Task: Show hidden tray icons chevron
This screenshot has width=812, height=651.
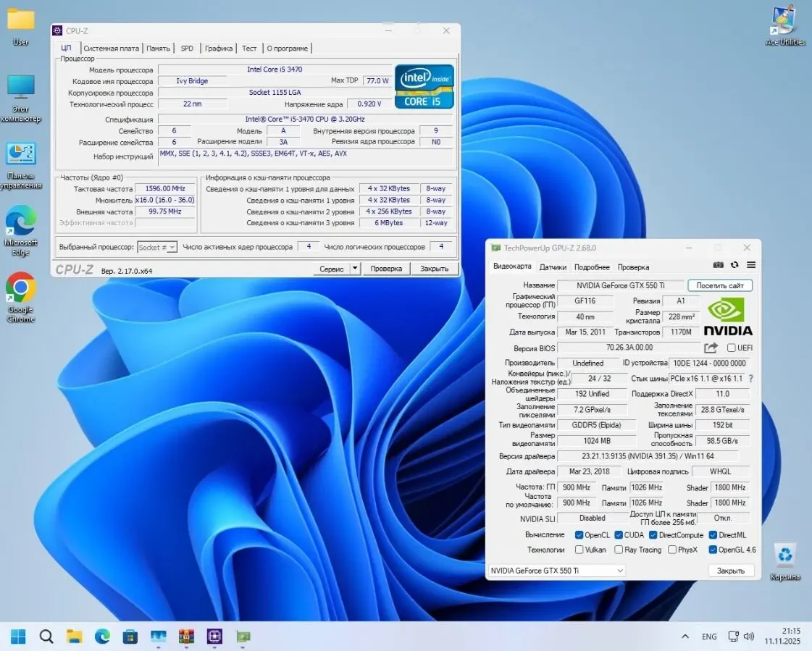Action: pos(685,636)
